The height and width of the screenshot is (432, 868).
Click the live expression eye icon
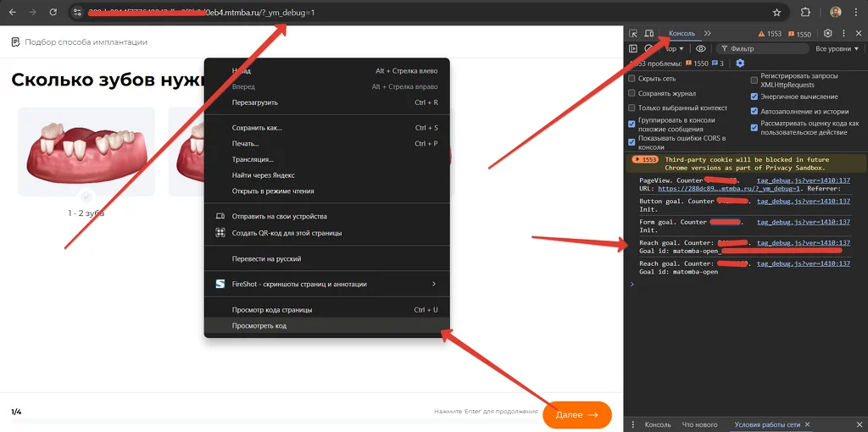click(701, 48)
